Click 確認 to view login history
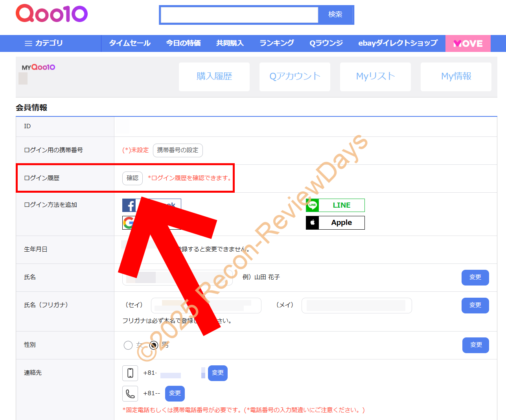The width and height of the screenshot is (506, 420). 132,178
